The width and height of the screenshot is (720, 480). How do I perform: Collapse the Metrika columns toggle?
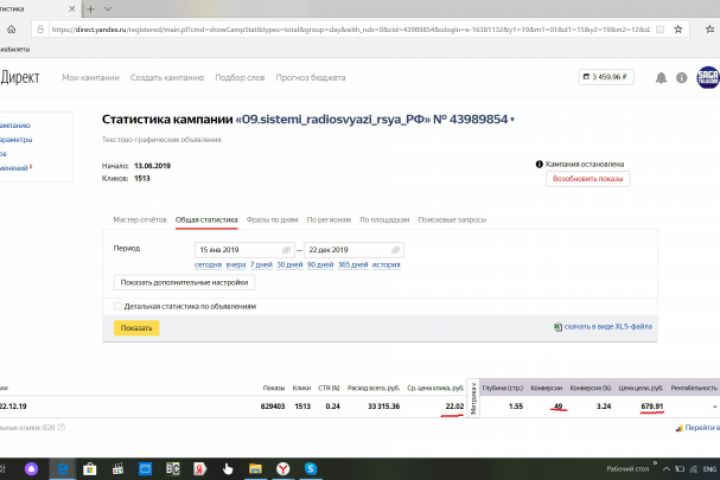(x=473, y=398)
